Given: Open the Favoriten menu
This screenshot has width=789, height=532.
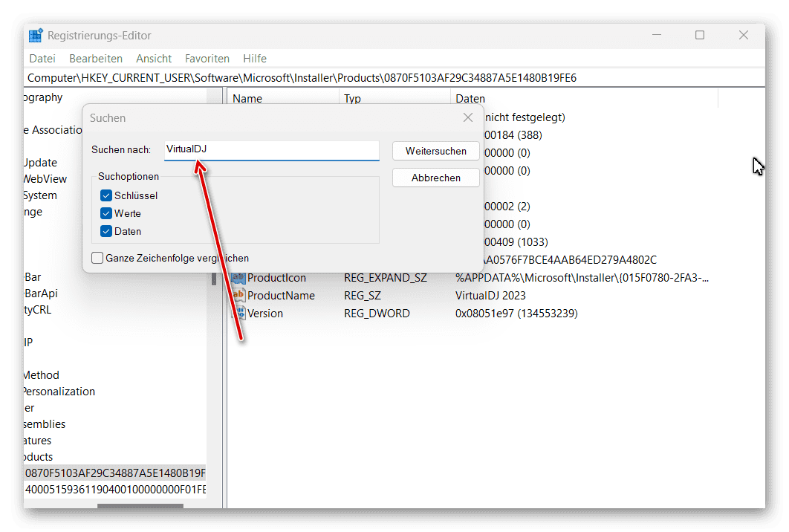Looking at the screenshot, I should 207,59.
